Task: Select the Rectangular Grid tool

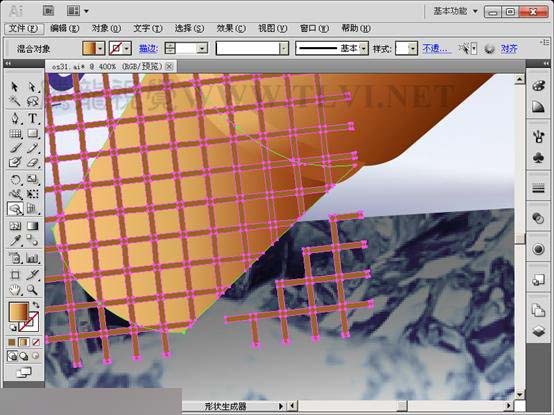Action: [15, 134]
